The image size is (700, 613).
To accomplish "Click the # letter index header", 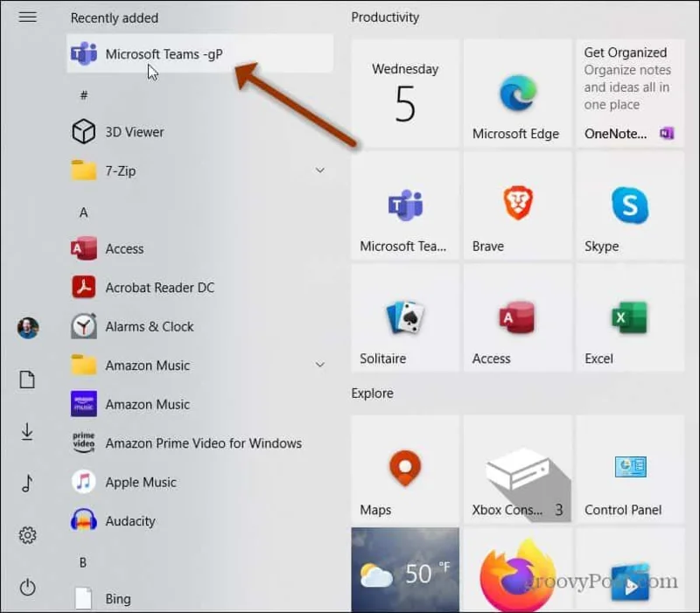I will coord(83,95).
